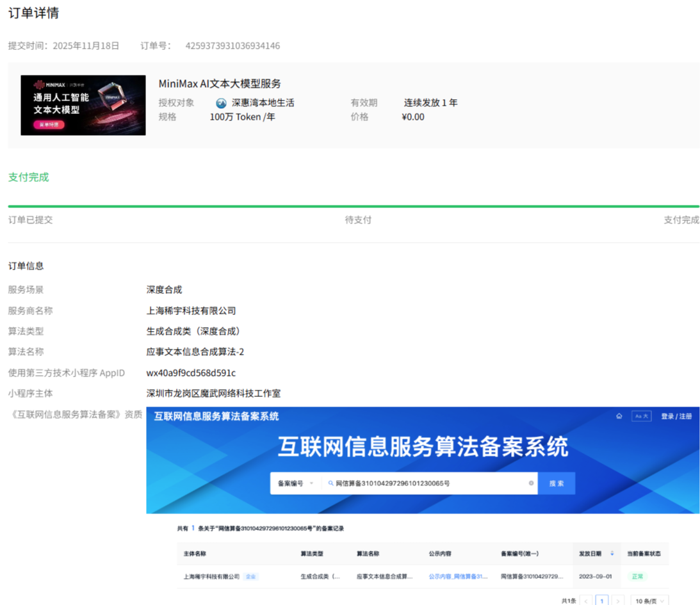The image size is (700, 605).
Task: Clear the search field with the x icon
Action: click(x=531, y=483)
